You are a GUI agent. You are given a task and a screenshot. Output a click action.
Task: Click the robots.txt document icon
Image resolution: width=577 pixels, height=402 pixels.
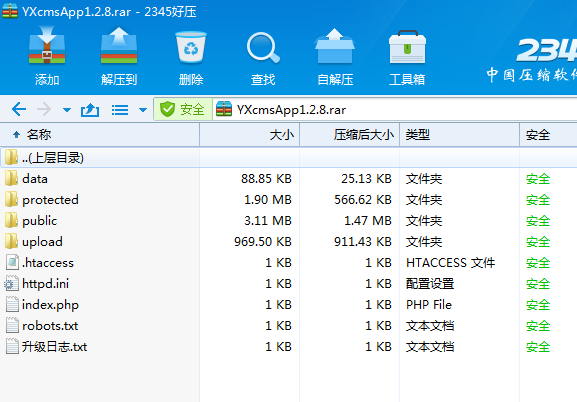pos(12,325)
